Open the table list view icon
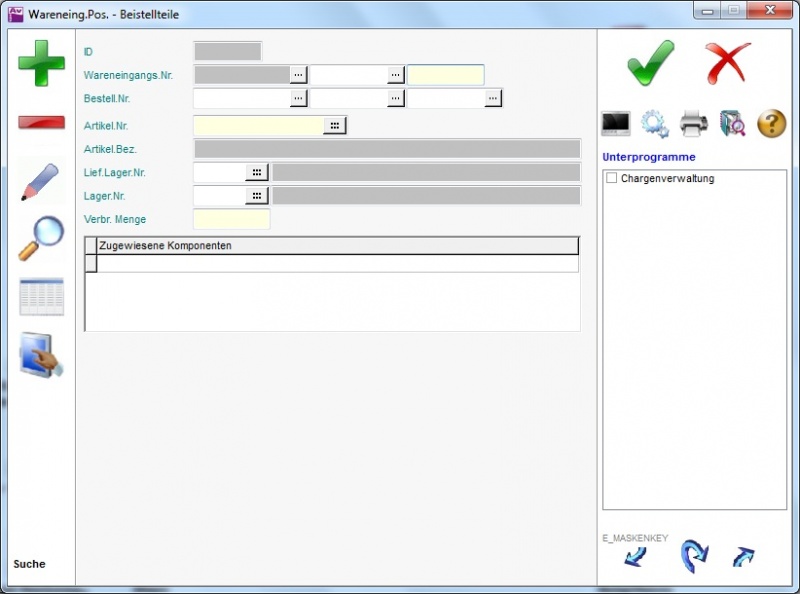Image resolution: width=800 pixels, height=594 pixels. point(41,298)
